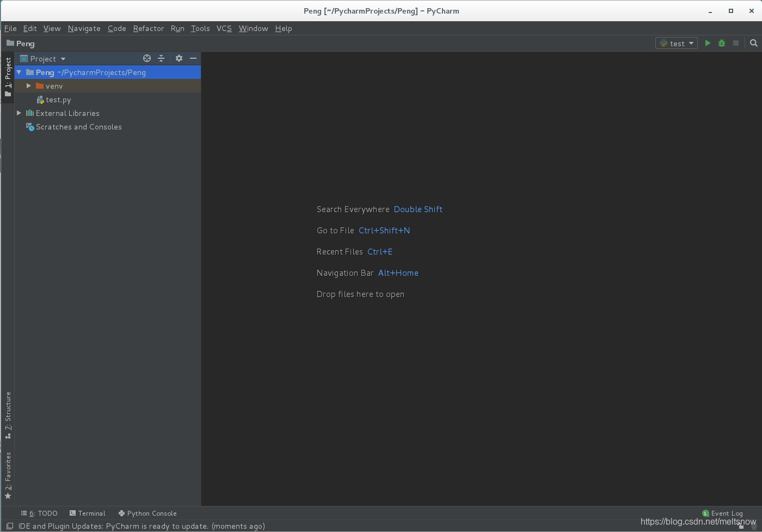
Task: Open the 7: Structure side tab
Action: [8, 415]
